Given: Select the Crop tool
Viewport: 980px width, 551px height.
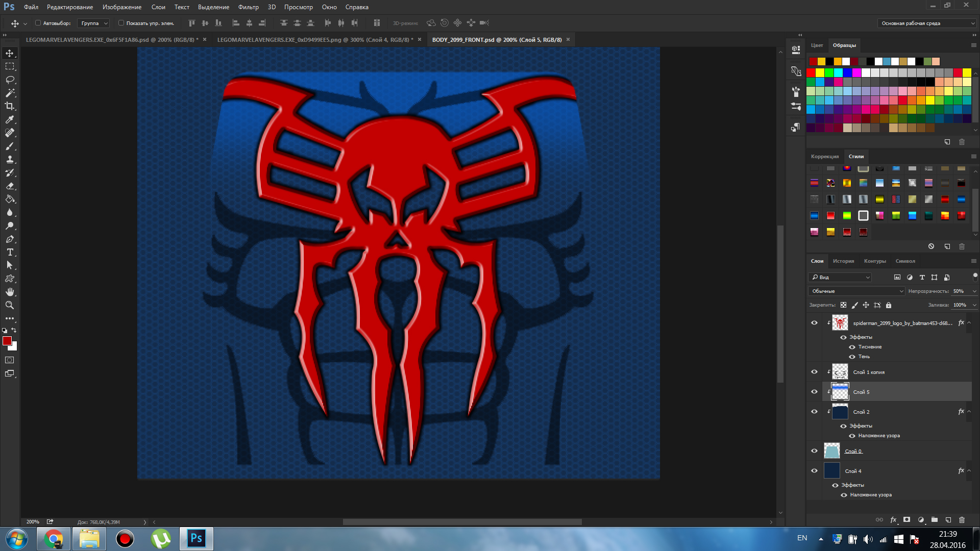Looking at the screenshot, I should point(10,106).
